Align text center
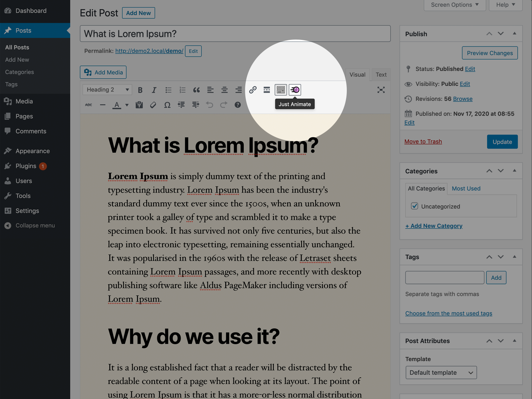The image size is (532, 399). (224, 90)
